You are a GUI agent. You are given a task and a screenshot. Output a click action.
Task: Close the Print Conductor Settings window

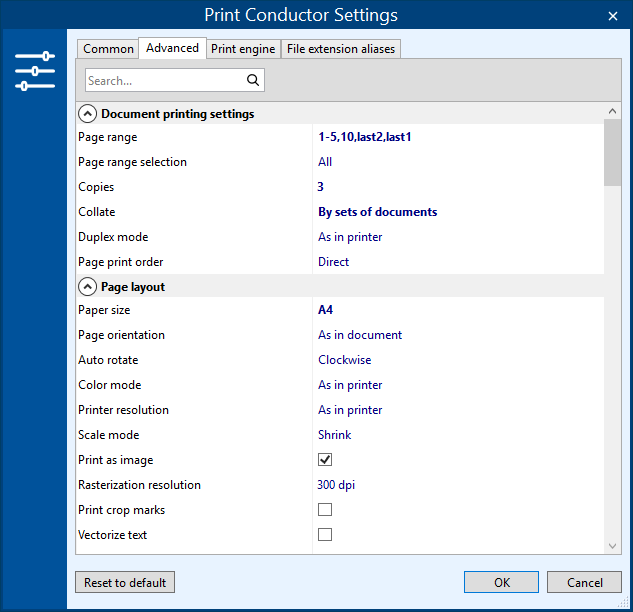pyautogui.click(x=612, y=15)
